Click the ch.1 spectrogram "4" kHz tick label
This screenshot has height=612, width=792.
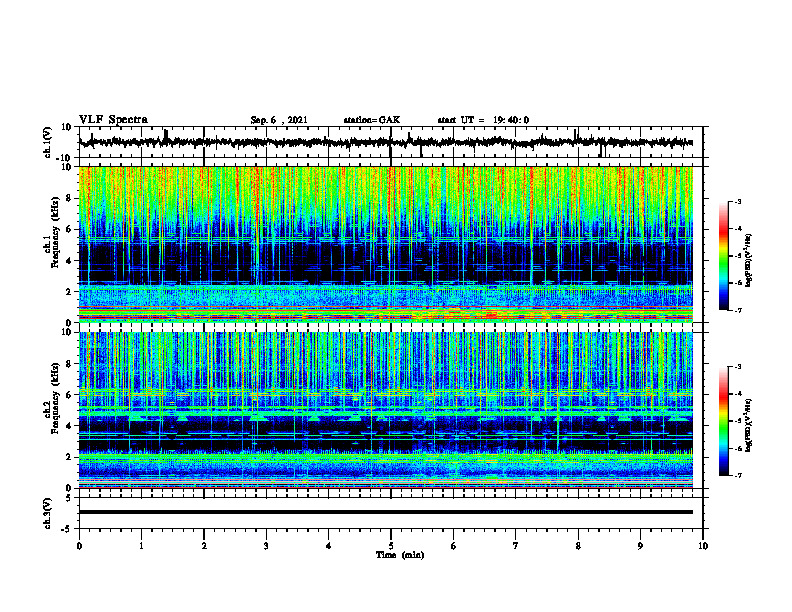click(70, 261)
